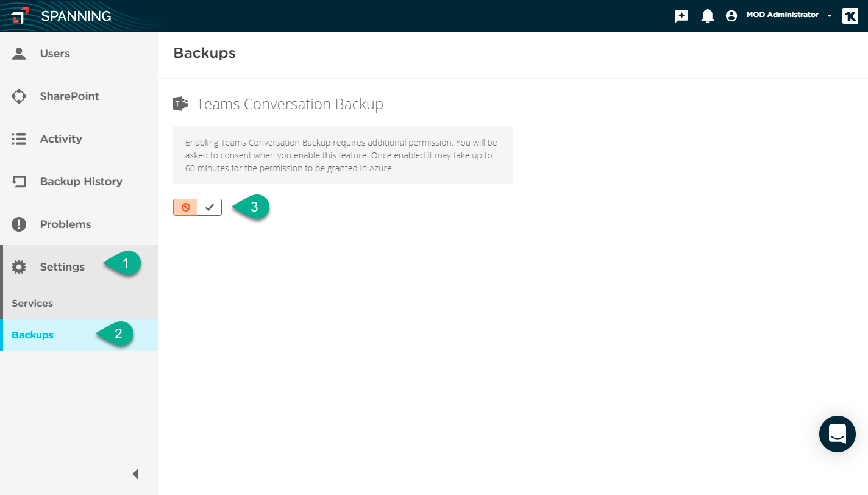Click the Problems exclamation icon
This screenshot has width=868, height=495.
[x=19, y=224]
